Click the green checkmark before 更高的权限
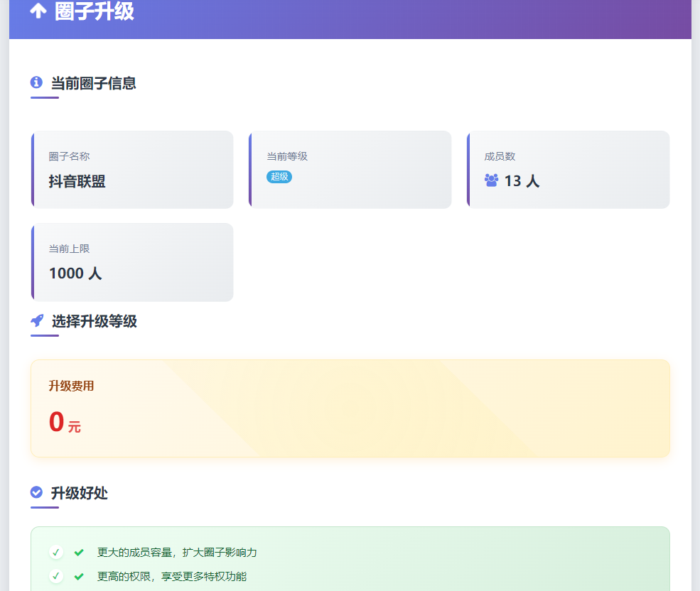Image resolution: width=700 pixels, height=591 pixels. point(79,576)
